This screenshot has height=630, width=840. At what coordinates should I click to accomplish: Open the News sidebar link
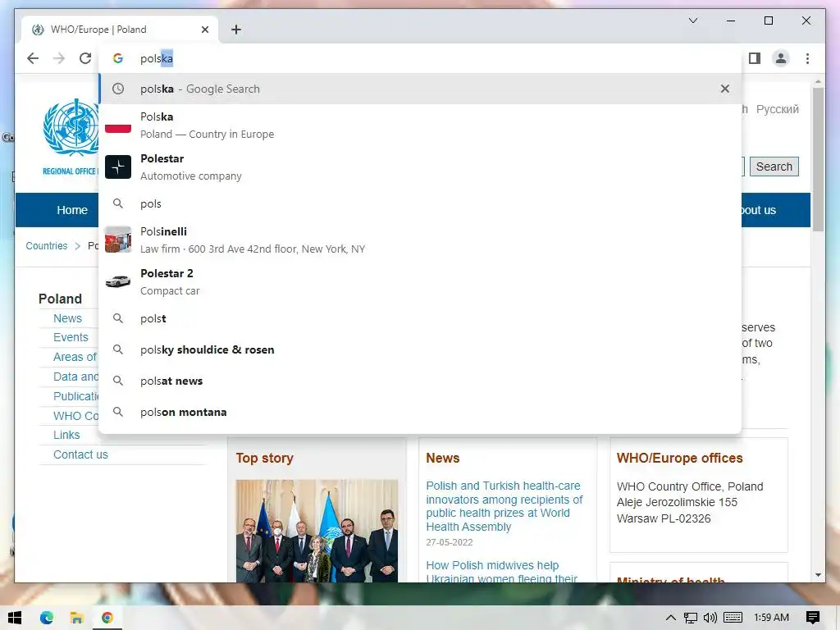click(67, 318)
